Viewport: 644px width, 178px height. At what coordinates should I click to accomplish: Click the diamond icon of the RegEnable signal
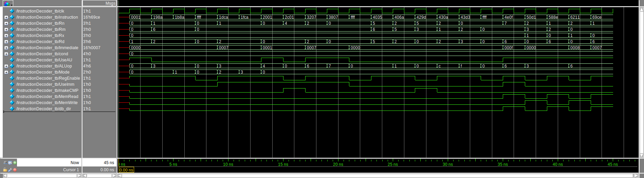[x=12, y=78]
